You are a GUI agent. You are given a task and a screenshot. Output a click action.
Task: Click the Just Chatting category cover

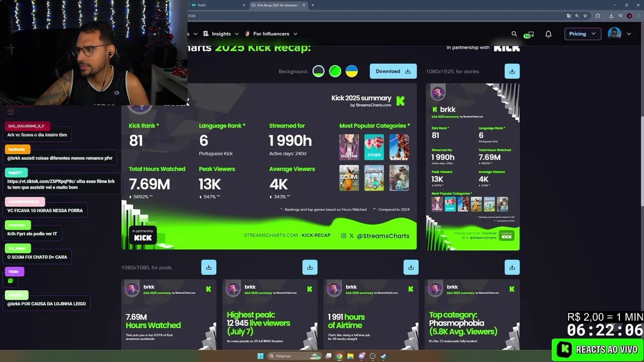349,147
